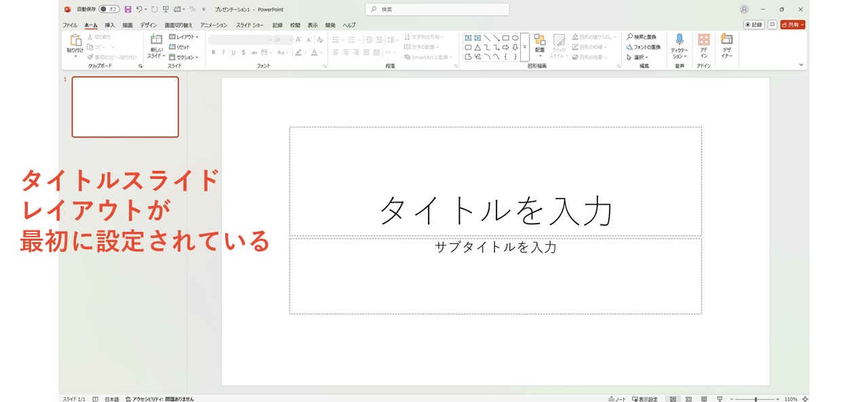Toggle Underline formatting
Image resolution: width=868 pixels, height=402 pixels.
[x=233, y=52]
